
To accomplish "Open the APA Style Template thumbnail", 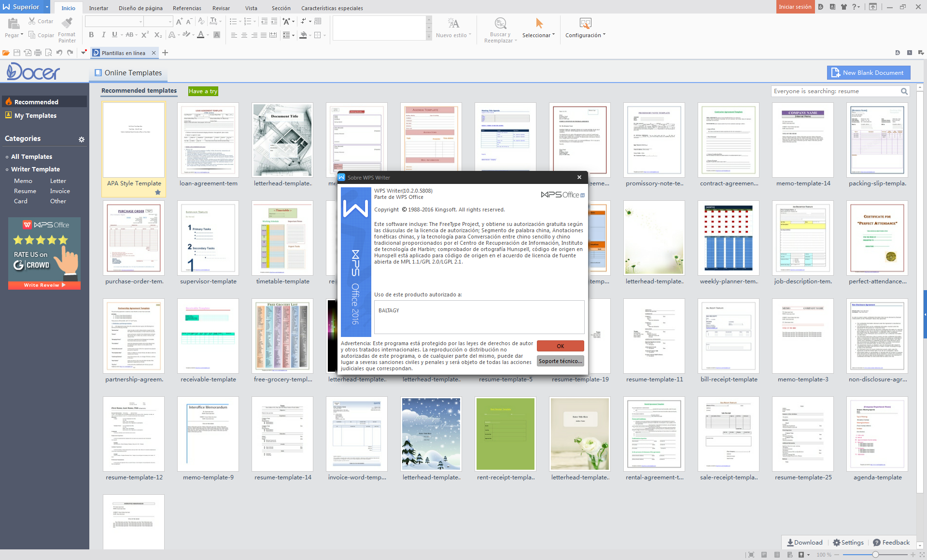I will 134,140.
